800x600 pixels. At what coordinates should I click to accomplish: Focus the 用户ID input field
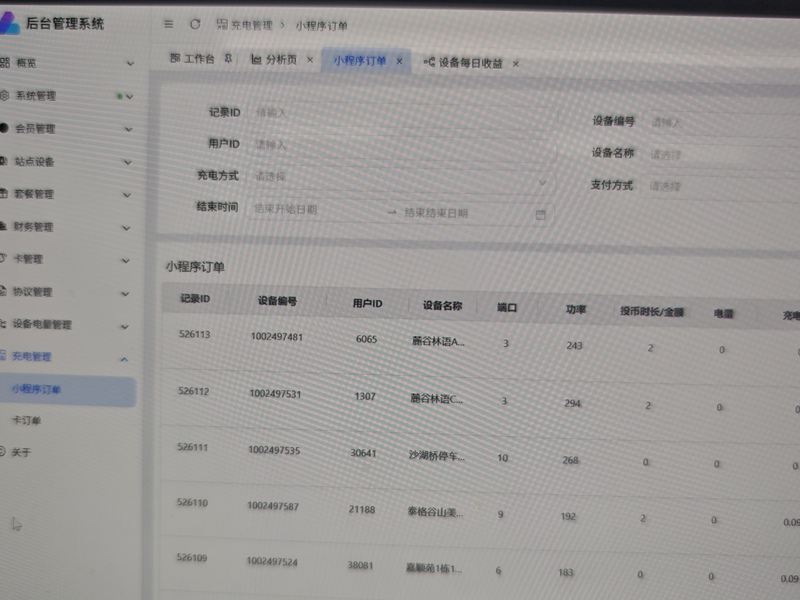pyautogui.click(x=402, y=147)
